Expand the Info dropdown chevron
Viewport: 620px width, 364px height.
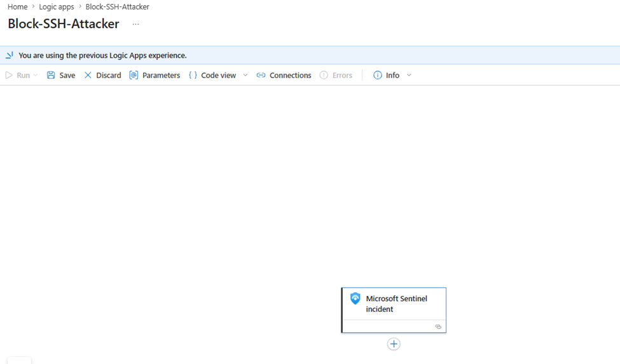(x=409, y=75)
